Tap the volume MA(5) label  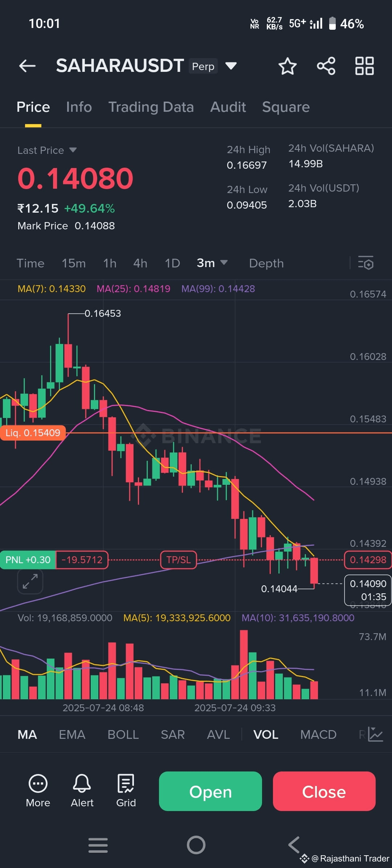177,618
